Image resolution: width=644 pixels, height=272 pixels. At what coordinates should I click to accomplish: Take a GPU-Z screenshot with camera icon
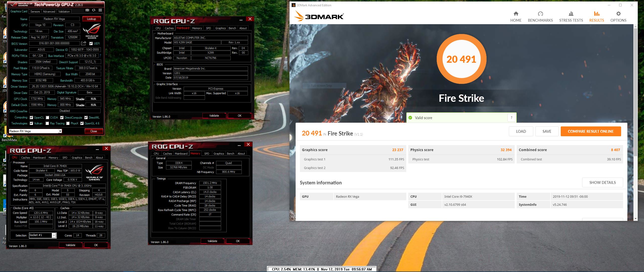87,10
